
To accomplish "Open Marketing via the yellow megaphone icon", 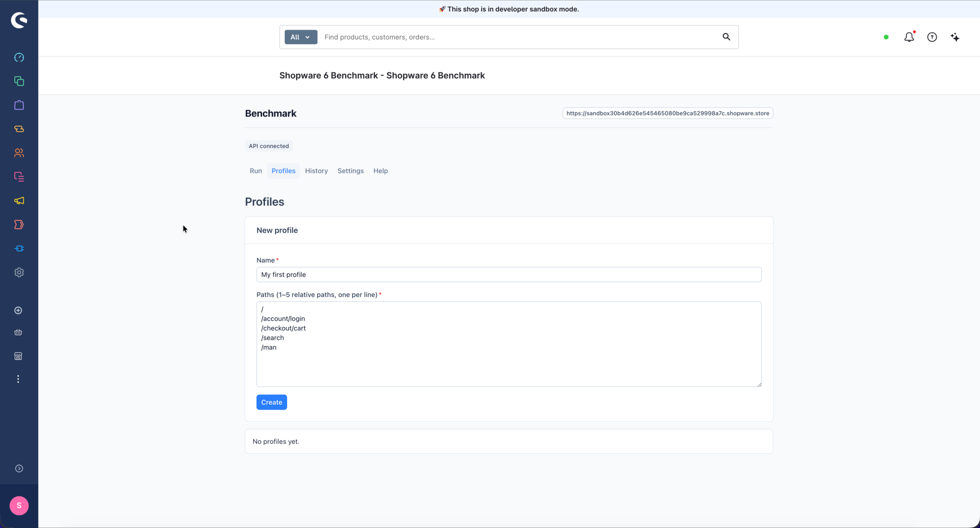I will click(x=19, y=201).
